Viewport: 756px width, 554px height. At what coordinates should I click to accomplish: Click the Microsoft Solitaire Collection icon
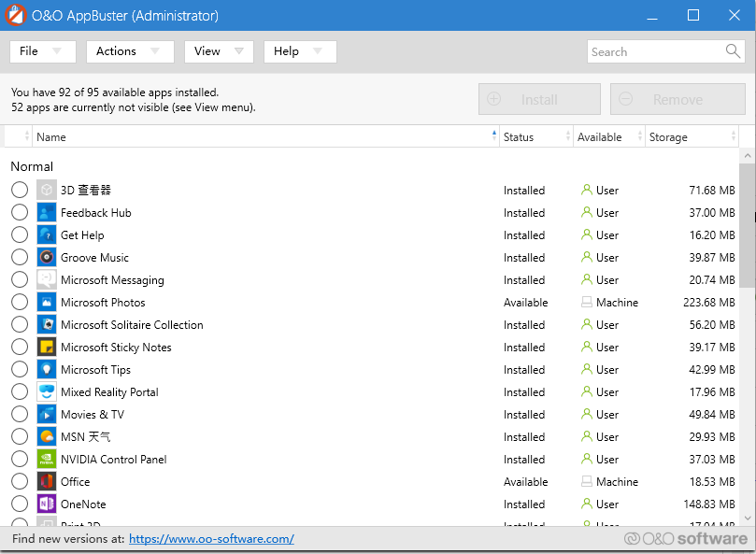point(47,324)
